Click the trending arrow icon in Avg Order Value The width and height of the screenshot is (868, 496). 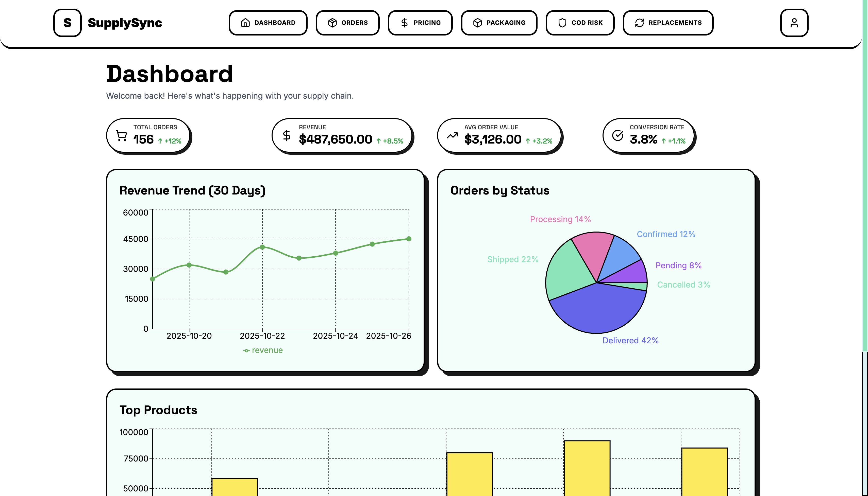(452, 136)
